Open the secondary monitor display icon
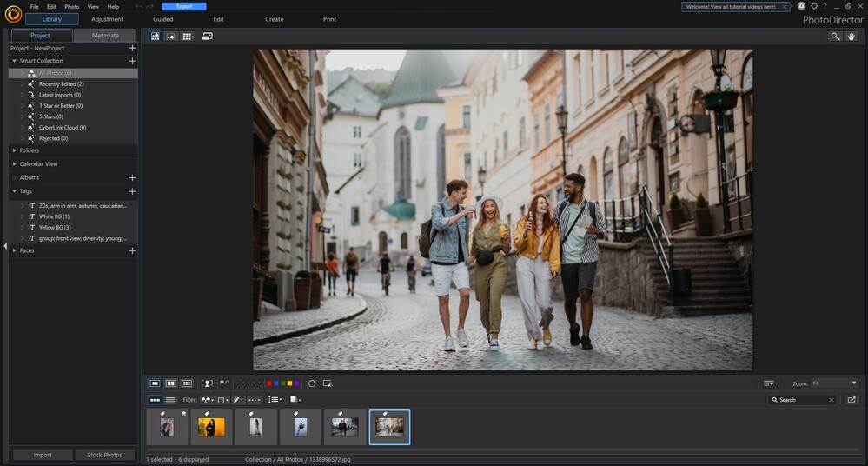Screen dimensions: 868x466 208,37
